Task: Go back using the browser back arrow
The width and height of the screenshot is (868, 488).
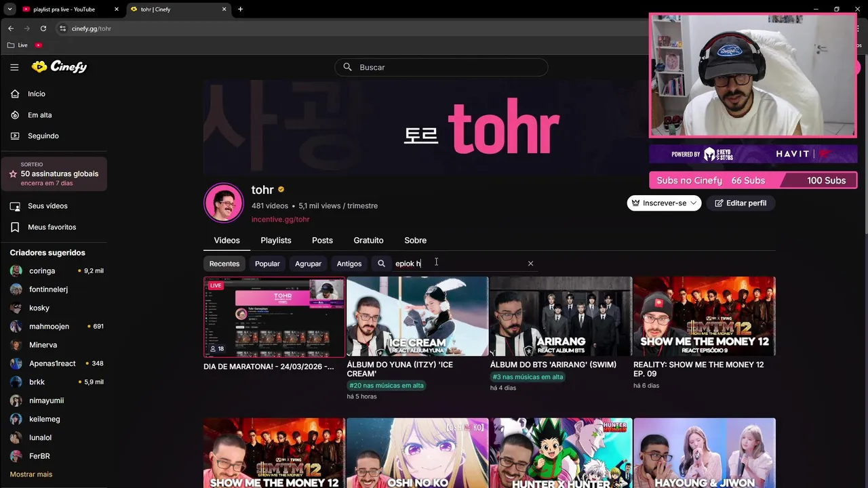Action: (x=11, y=28)
